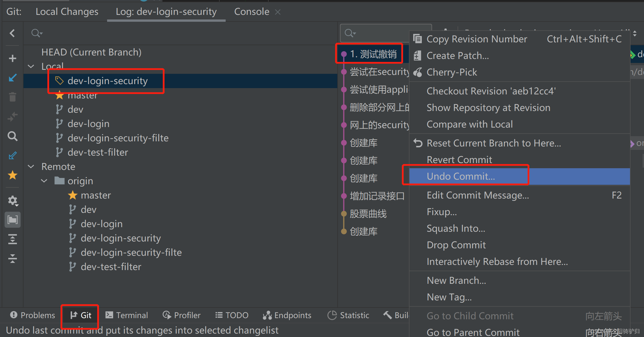Click the Git panel icon in bottom toolbar
644x337 pixels.
(x=80, y=315)
